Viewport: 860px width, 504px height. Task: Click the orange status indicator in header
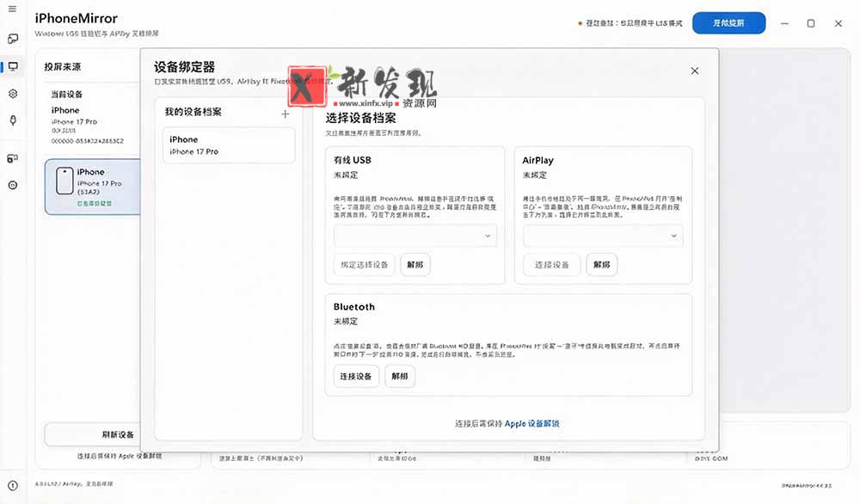click(x=580, y=23)
